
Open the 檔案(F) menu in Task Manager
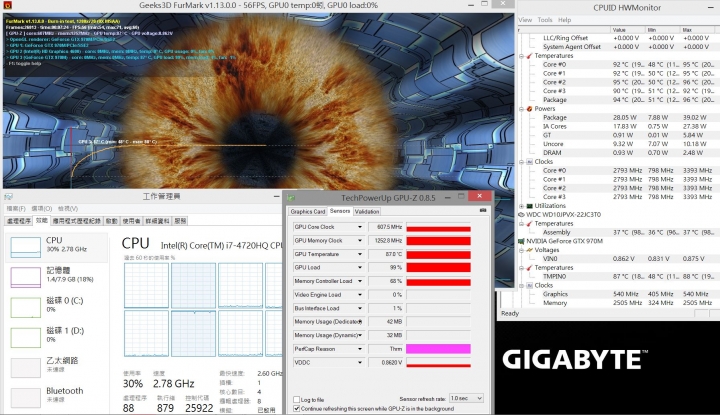coord(16,209)
